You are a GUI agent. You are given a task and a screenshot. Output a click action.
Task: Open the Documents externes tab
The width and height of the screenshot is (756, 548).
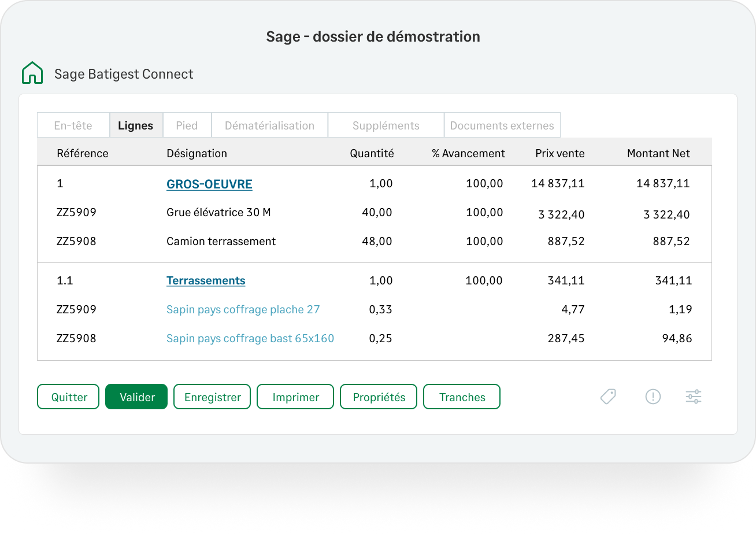[x=502, y=125]
